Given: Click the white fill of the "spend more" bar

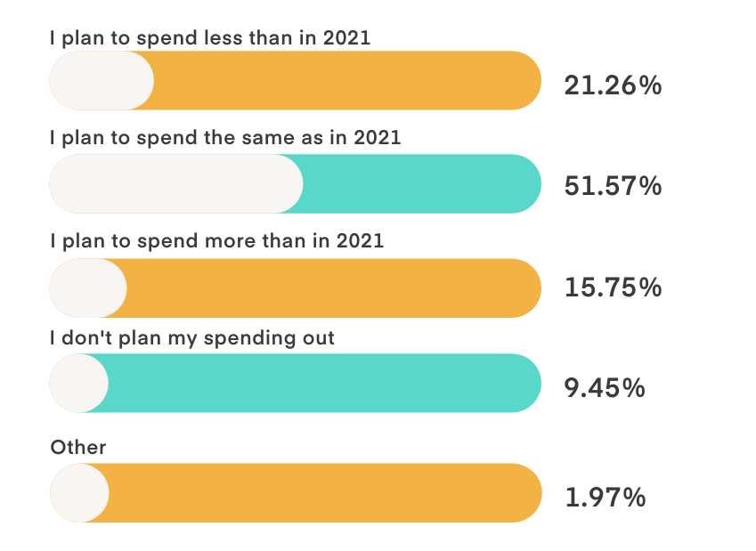Looking at the screenshot, I should click(x=87, y=288).
